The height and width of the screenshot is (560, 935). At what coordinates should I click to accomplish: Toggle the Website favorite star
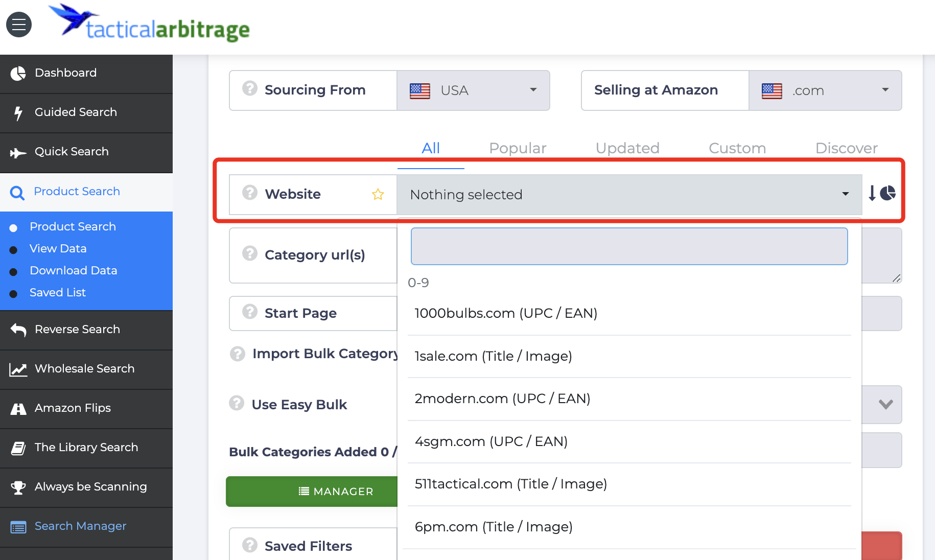point(378,194)
